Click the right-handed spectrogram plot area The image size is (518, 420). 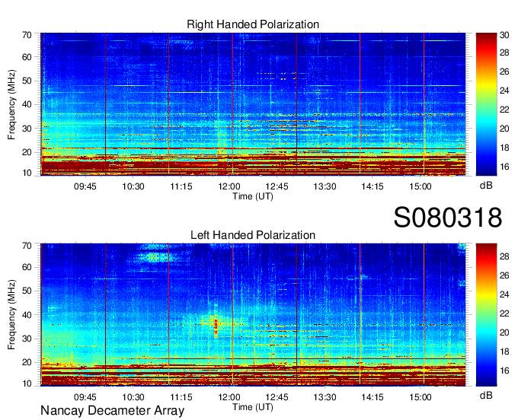253,104
